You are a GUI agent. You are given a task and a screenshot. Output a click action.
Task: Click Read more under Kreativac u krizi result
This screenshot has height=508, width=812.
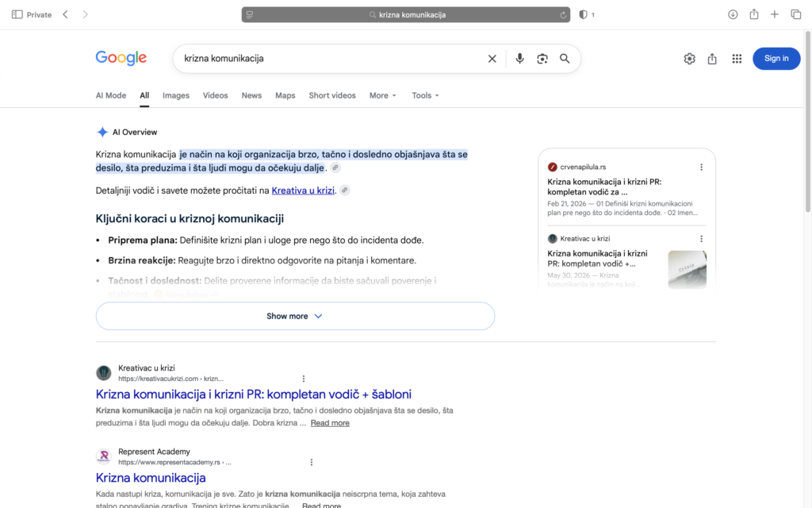tap(330, 423)
